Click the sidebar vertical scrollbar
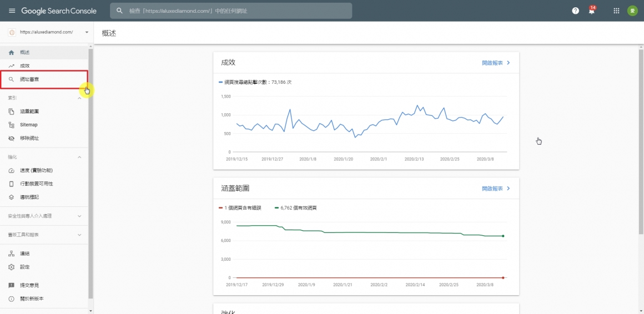 click(x=90, y=173)
